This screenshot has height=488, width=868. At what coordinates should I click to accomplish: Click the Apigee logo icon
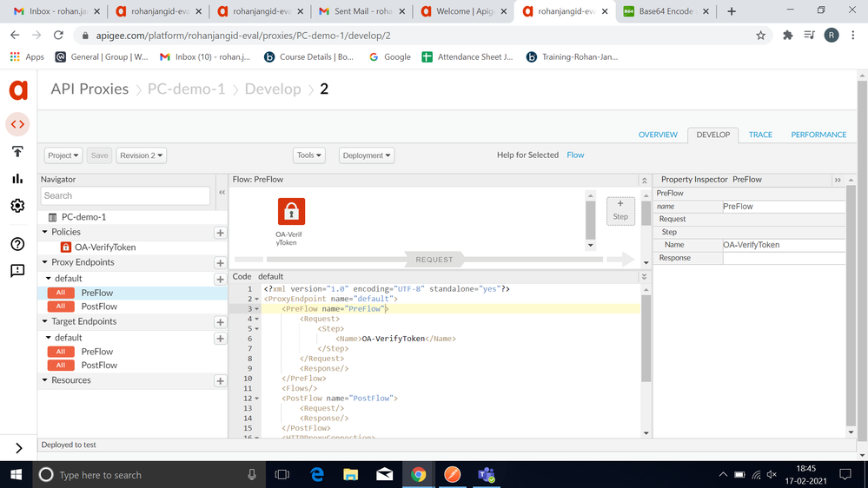(18, 89)
